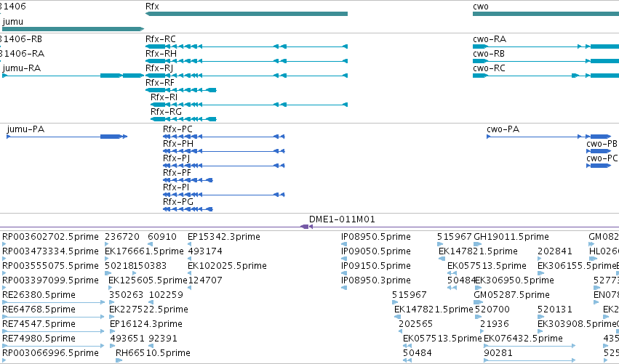The height and width of the screenshot is (364, 619).
Task: Select the 202841 feature label
Action: [x=555, y=251]
